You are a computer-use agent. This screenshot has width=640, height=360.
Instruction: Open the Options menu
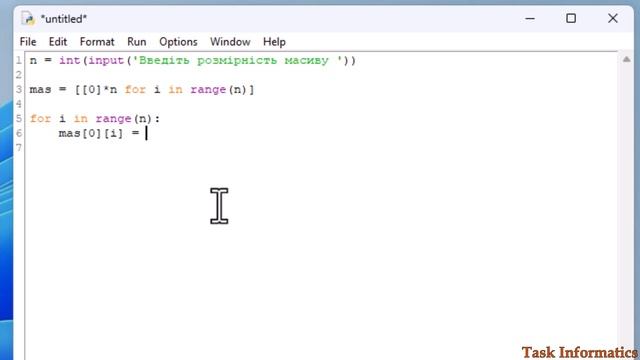[178, 42]
